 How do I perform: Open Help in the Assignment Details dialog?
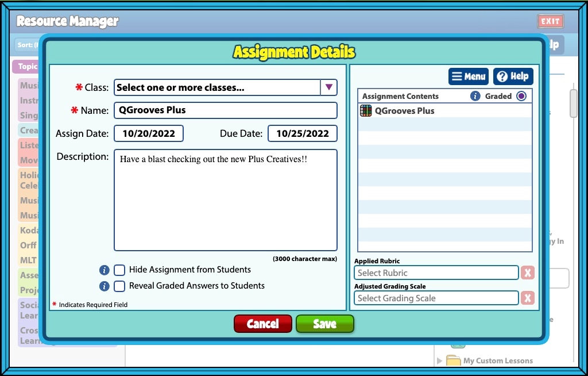click(513, 76)
